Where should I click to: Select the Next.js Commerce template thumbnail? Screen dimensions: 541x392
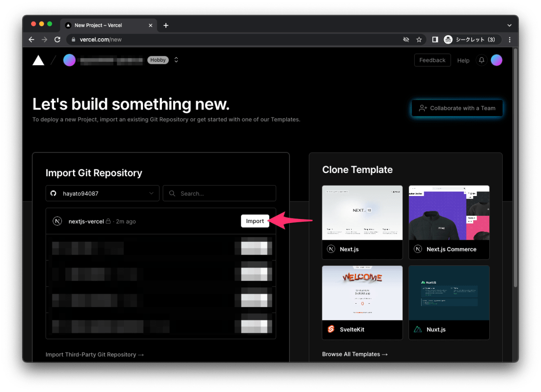(449, 213)
